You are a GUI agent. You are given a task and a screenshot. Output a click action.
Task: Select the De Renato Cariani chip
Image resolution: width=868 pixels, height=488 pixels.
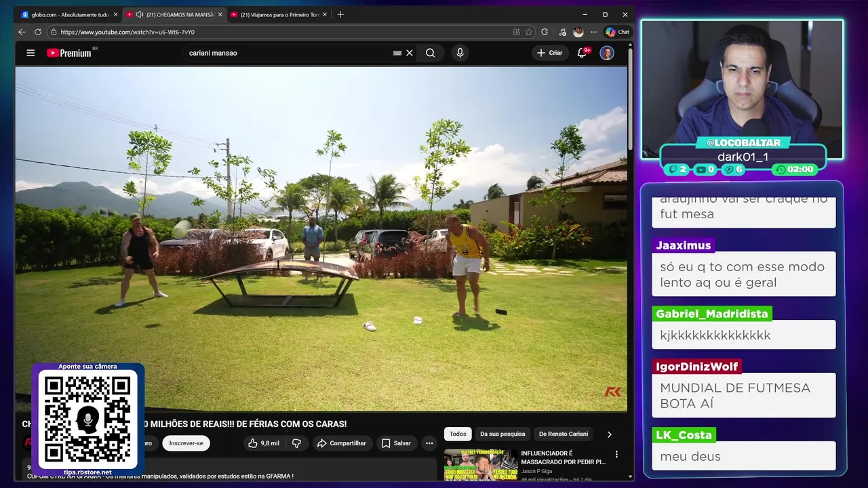click(564, 434)
